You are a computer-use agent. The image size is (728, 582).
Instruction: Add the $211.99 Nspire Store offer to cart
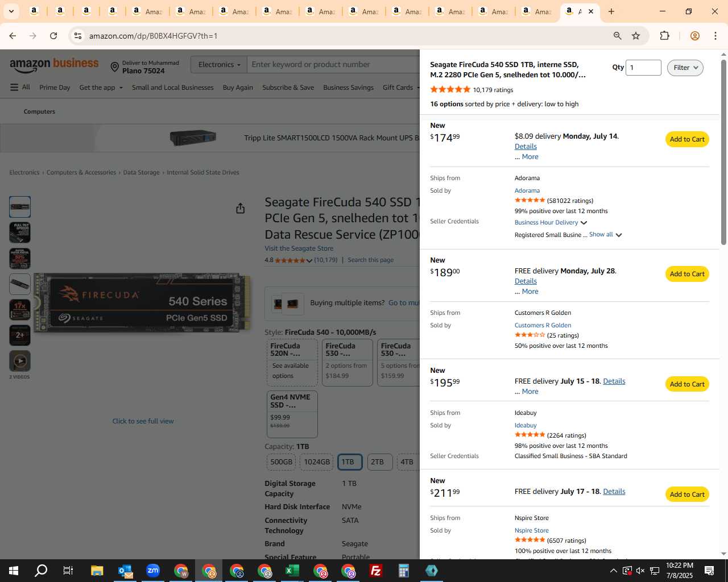687,494
